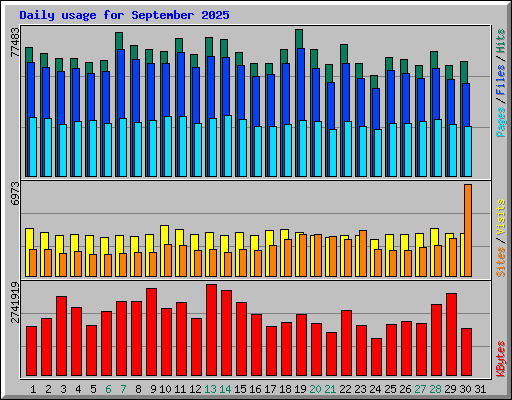Click the 2741919 KBytes axis value

coord(15,303)
